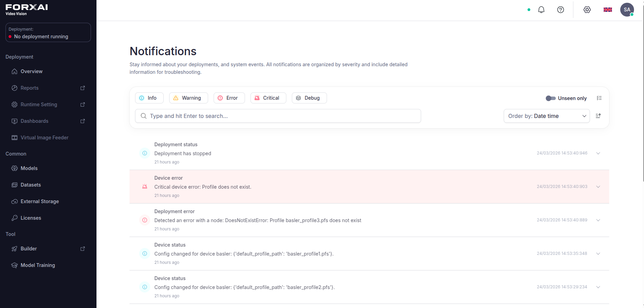Toggle the Error severity filter
This screenshot has height=308, width=644.
(x=229, y=98)
